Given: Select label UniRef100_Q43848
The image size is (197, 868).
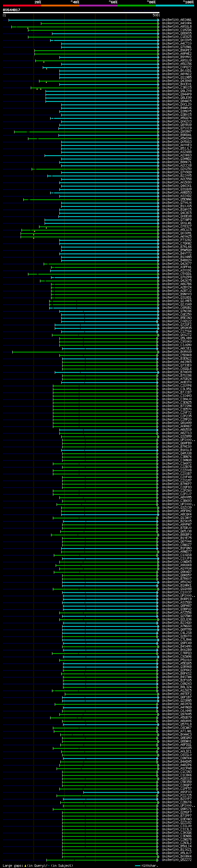Looking at the screenshot, I should 176,81.
